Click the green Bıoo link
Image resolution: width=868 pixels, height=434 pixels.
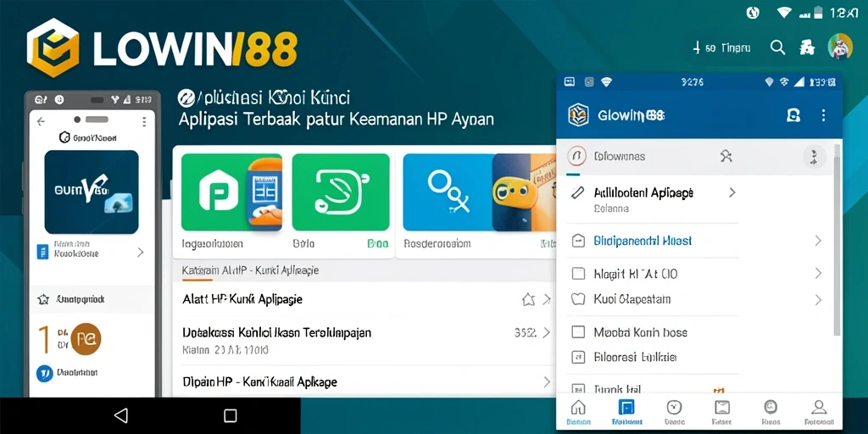377,243
